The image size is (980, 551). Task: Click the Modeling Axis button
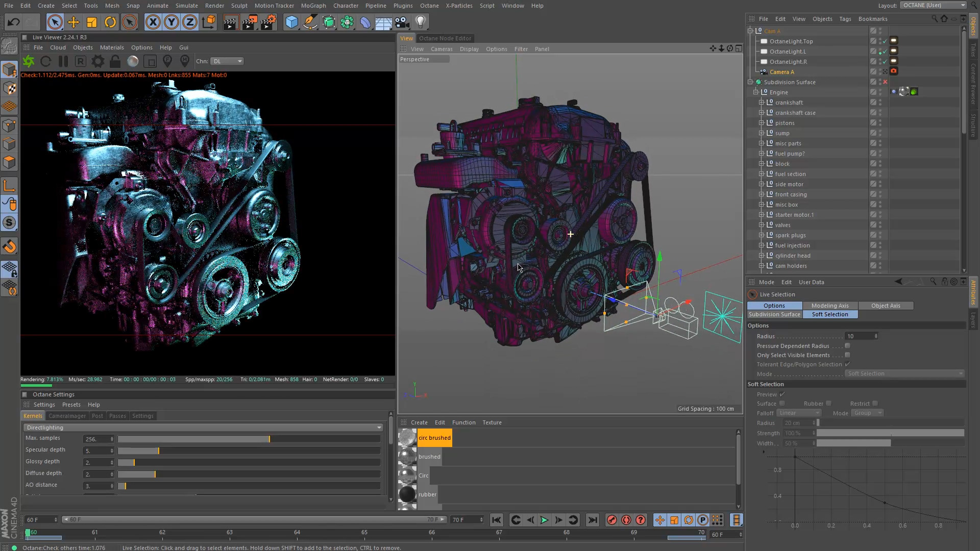tap(830, 306)
